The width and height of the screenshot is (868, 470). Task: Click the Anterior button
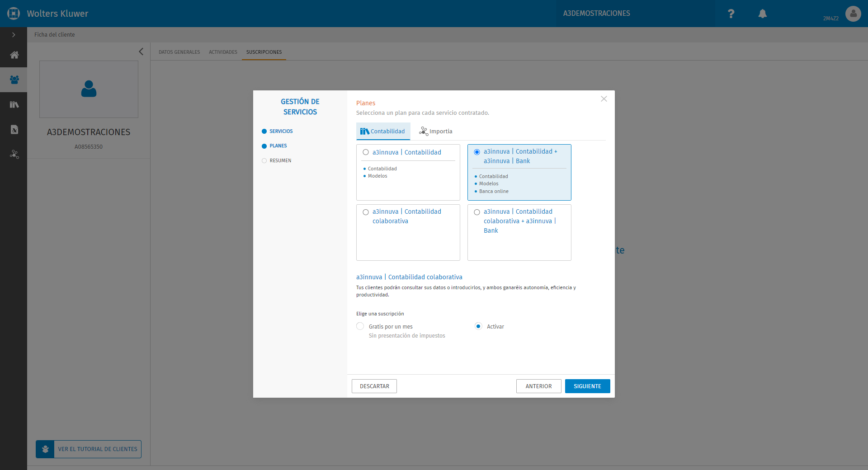click(x=538, y=386)
